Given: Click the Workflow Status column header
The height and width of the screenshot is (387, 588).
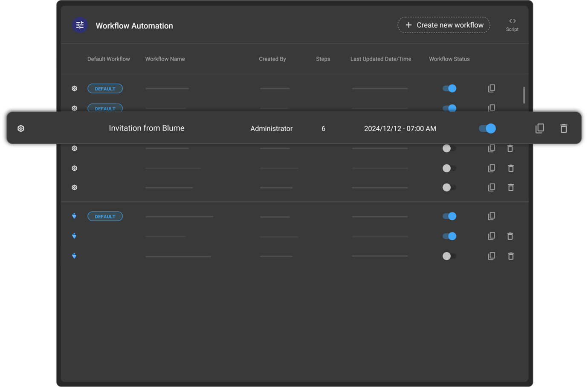Looking at the screenshot, I should 449,59.
